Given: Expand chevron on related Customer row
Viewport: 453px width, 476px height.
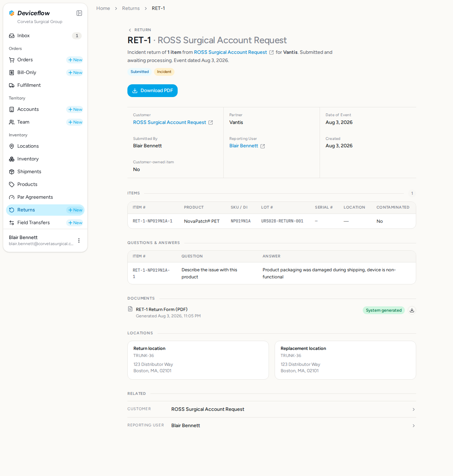Looking at the screenshot, I should pos(413,409).
